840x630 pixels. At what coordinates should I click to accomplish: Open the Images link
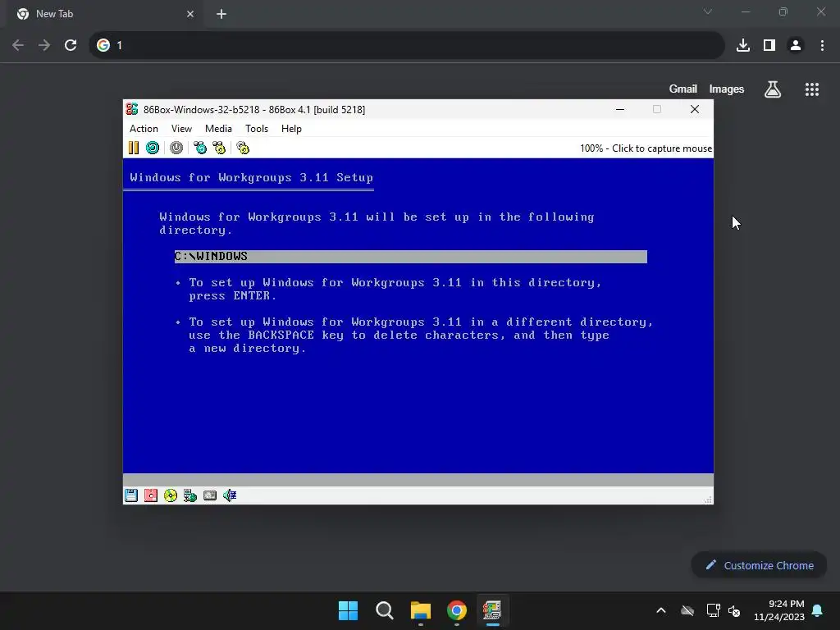pos(727,89)
